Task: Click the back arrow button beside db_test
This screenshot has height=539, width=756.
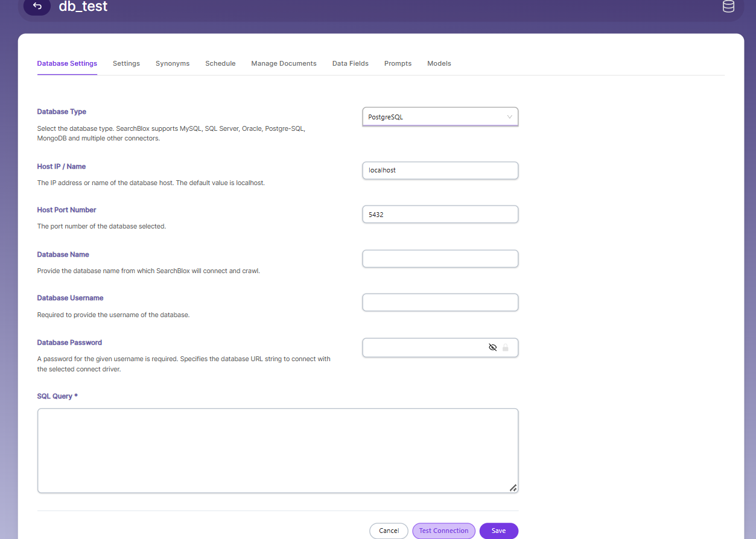Action: click(37, 6)
